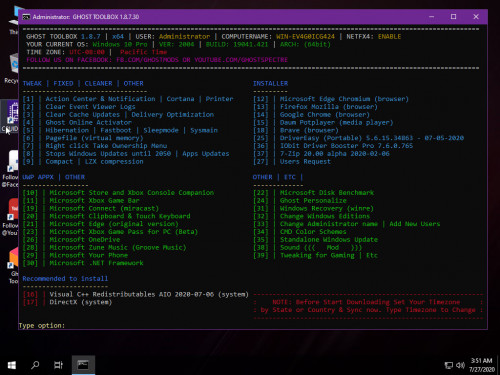
Task: Click 'Clear Cache Updates' text
Action: coord(83,114)
